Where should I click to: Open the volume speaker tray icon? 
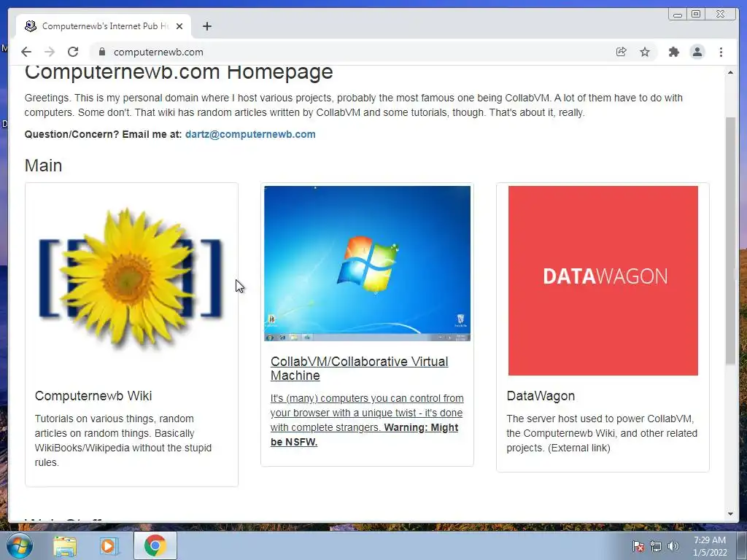[x=673, y=546]
